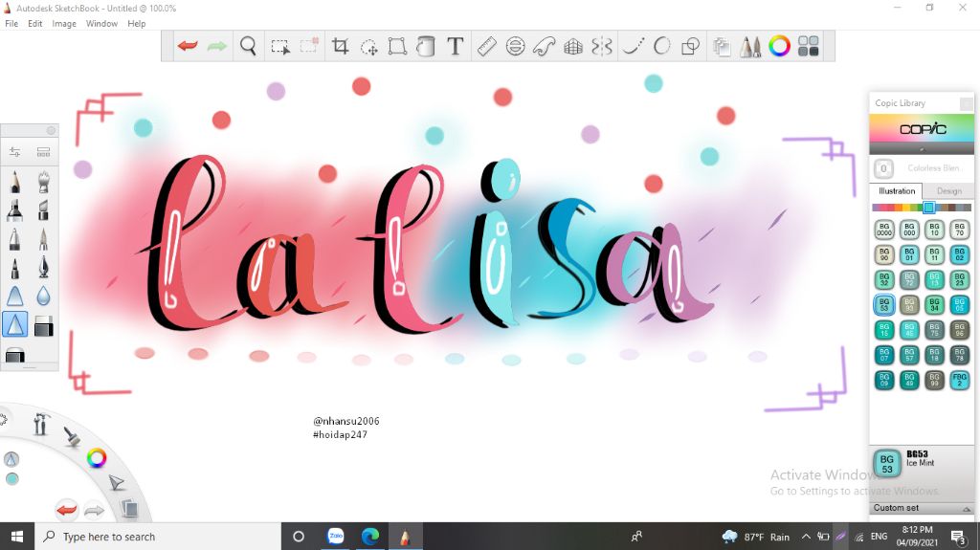This screenshot has height=550, width=980.
Task: Select the Soft Eraser at palette bottom
Action: point(15,356)
